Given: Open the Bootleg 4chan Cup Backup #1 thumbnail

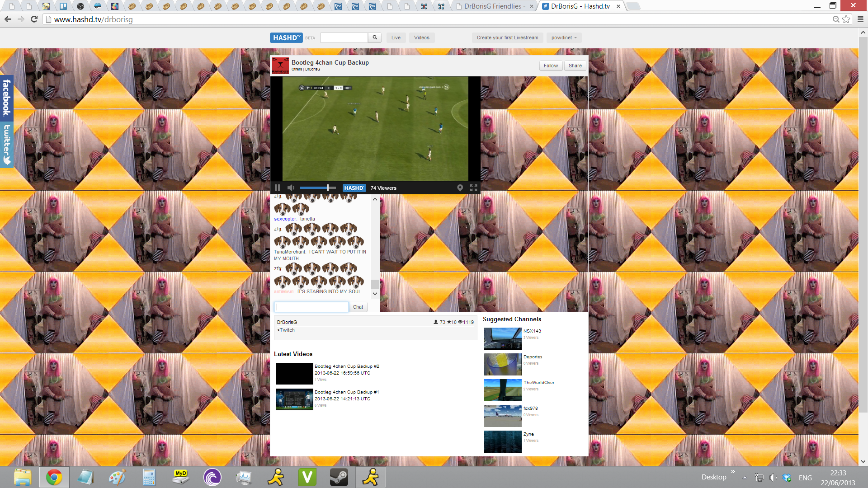Looking at the screenshot, I should click(294, 399).
